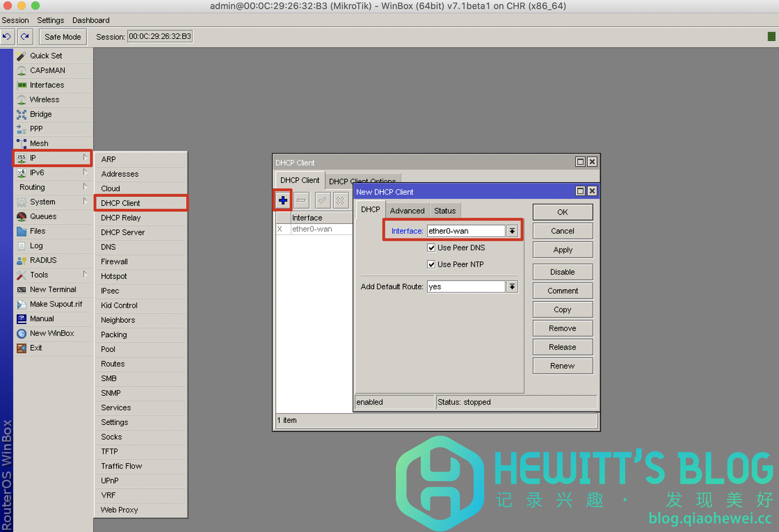Screen dimensions: 779x532
Task: Open the Interfaces sidebar entry
Action: click(53, 85)
